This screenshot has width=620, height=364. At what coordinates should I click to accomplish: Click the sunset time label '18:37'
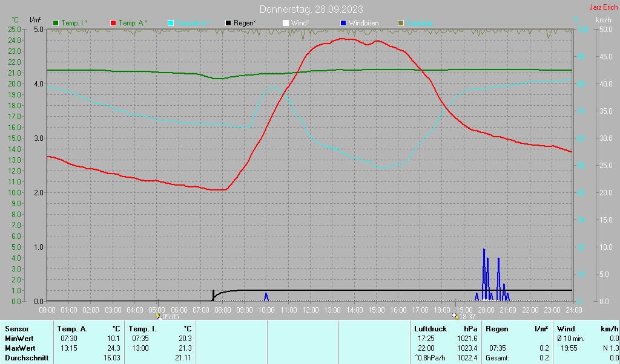467,317
